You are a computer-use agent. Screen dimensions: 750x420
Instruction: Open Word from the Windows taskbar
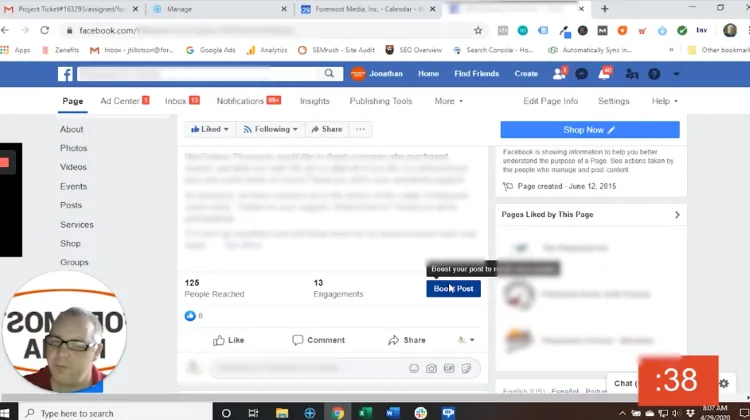click(393, 413)
